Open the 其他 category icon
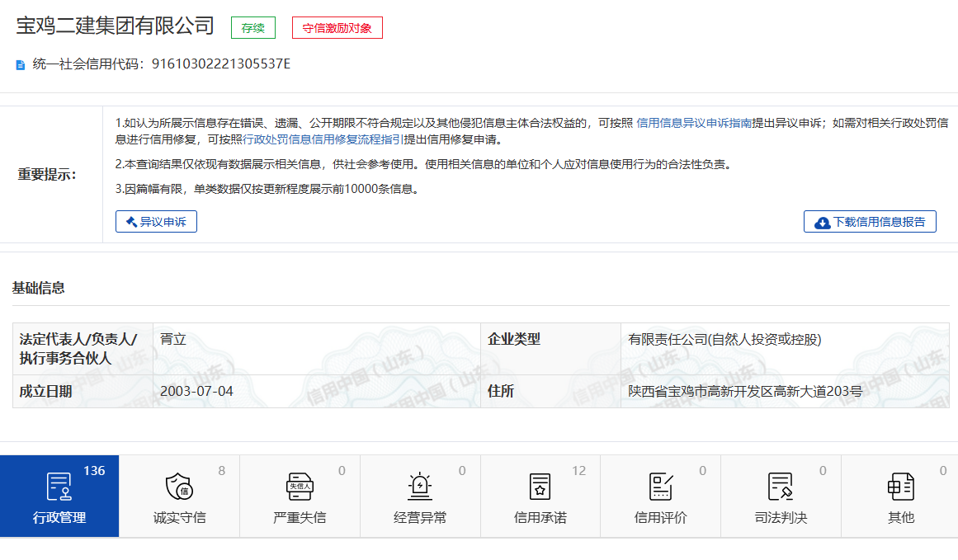 (x=900, y=487)
